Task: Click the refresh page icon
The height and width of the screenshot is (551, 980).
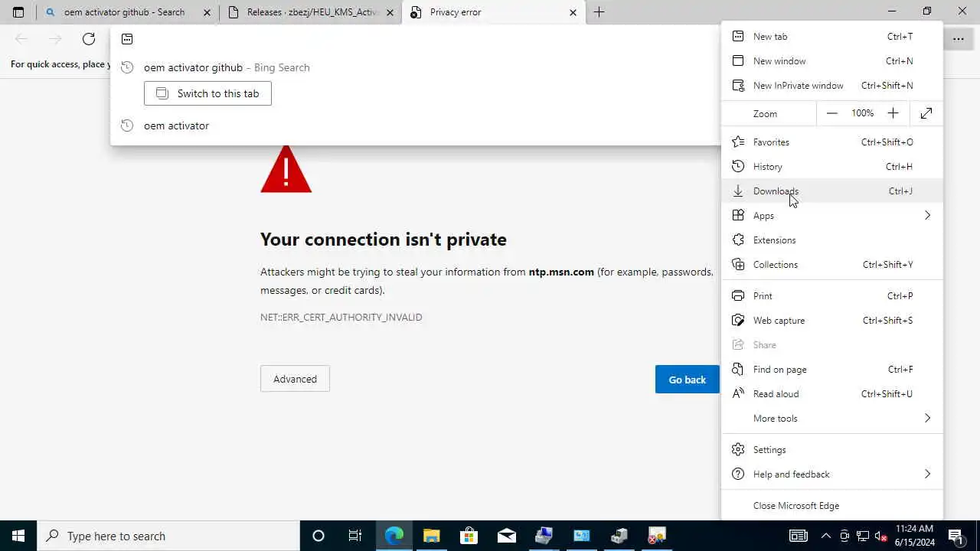Action: 89,39
